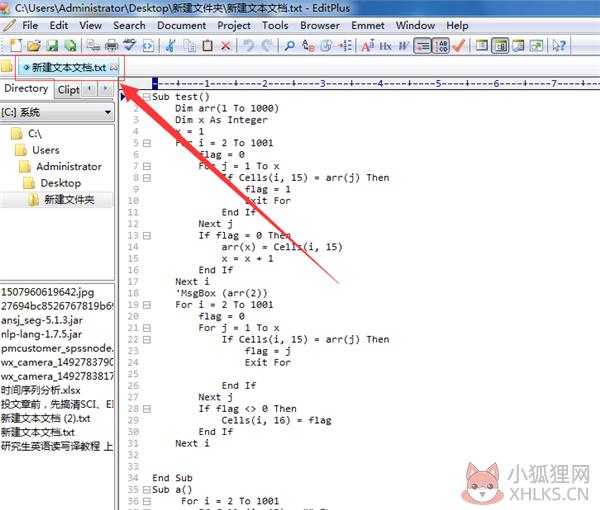
Task: Create a new document with the New icon
Action: pyautogui.click(x=16, y=46)
